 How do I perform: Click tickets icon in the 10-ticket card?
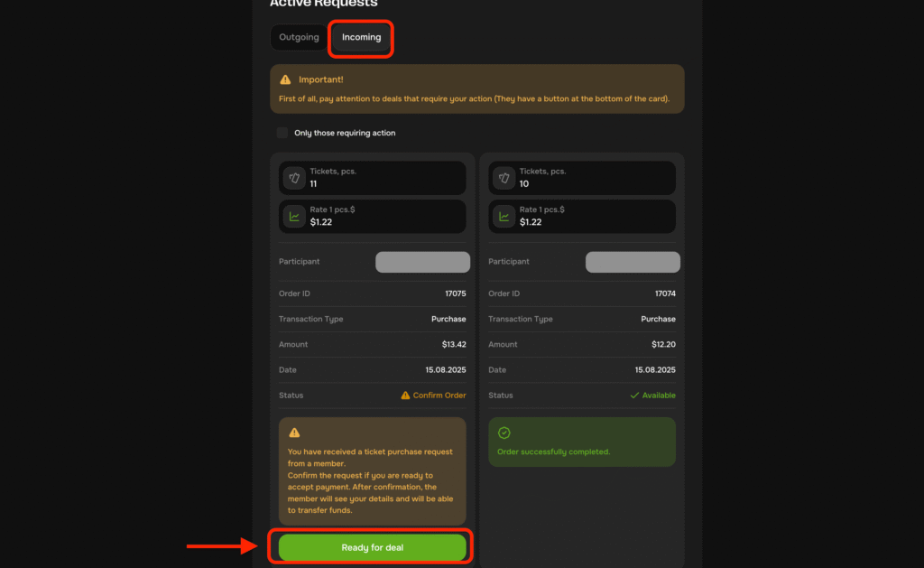504,178
